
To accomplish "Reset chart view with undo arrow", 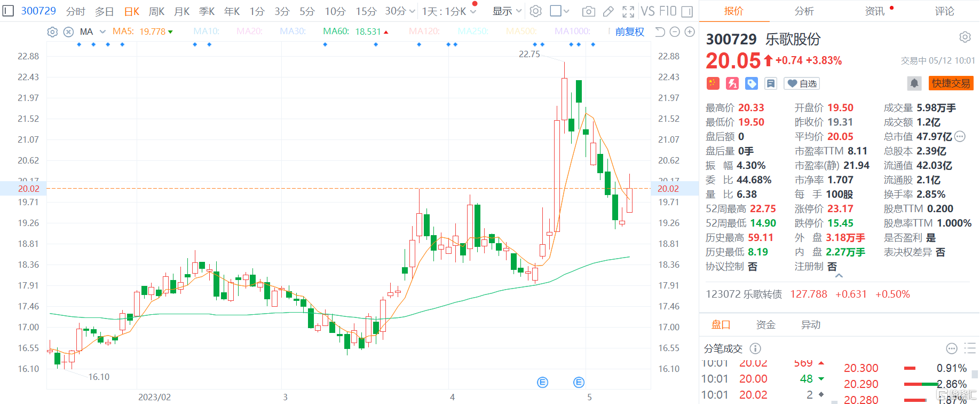I will pyautogui.click(x=660, y=32).
